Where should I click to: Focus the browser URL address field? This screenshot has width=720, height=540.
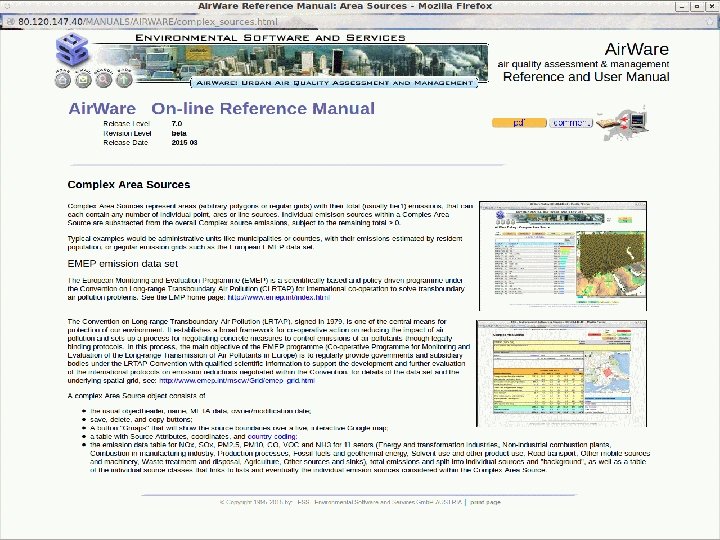tap(358, 22)
